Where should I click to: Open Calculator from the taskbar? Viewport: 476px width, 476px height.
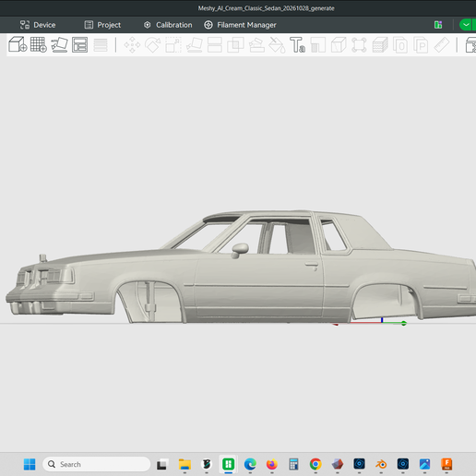tap(293, 464)
